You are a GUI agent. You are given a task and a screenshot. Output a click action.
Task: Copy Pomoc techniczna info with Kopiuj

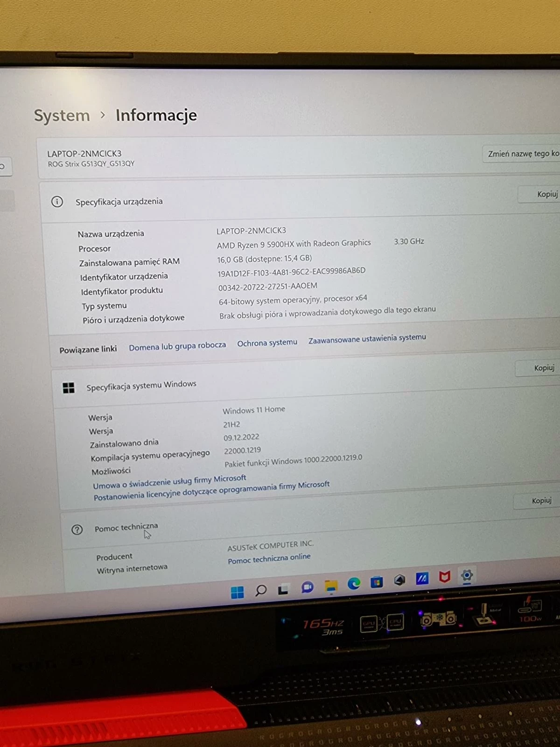coord(537,500)
